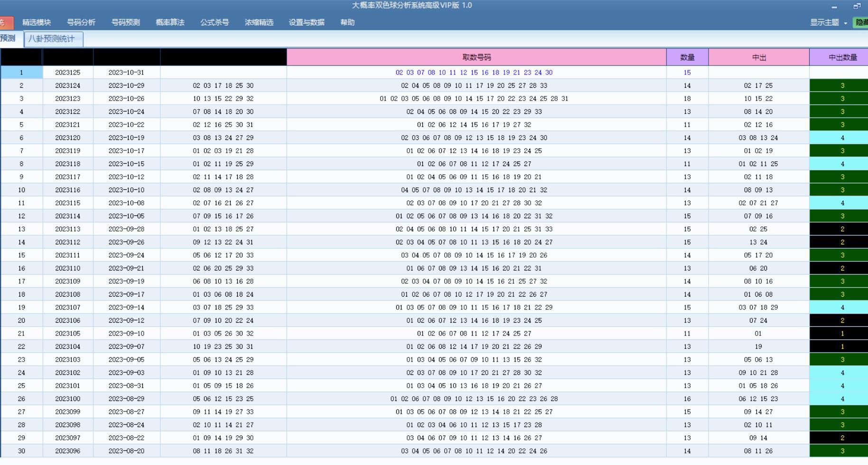Select hit numbers 02 07 21 27
The image size is (868, 465).
coord(758,203)
